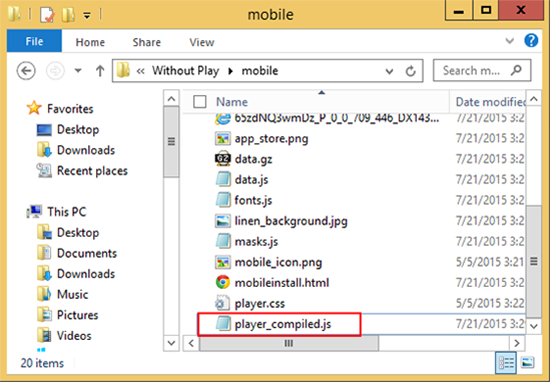Select the mobile_icon.png file
Screen dimensions: 550x382
[278, 263]
